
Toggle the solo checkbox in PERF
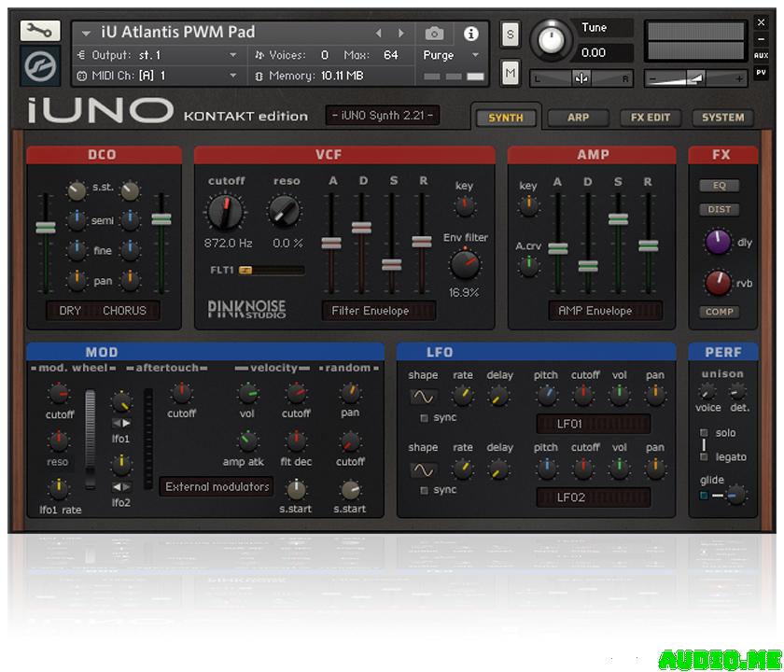coord(704,432)
